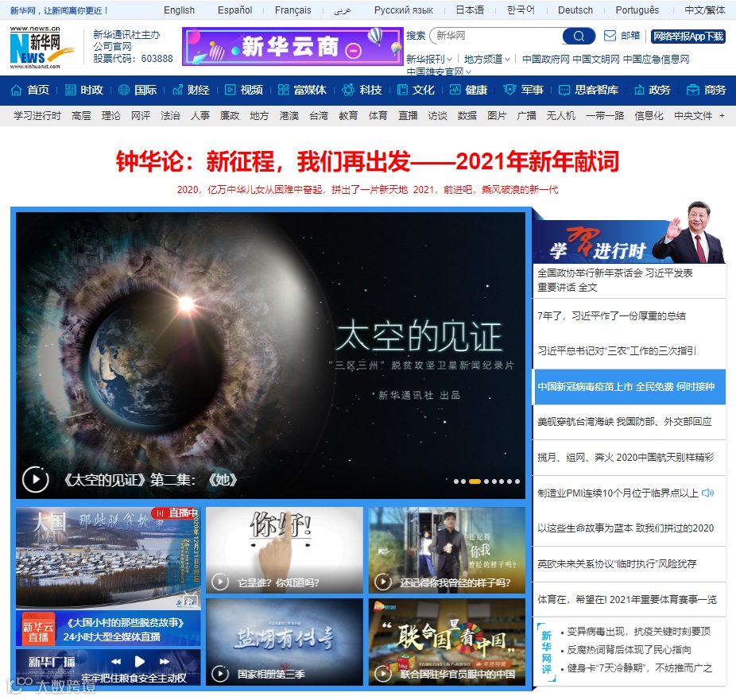Play the 太空的见证 main video
Screen dimensions: 736x700
tap(35, 479)
